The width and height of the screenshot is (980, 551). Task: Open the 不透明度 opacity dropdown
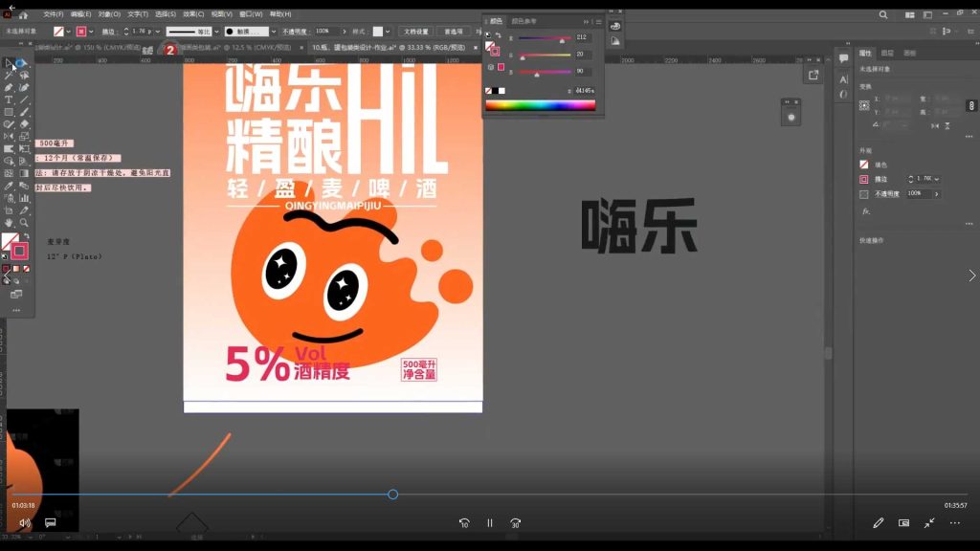click(x=345, y=31)
